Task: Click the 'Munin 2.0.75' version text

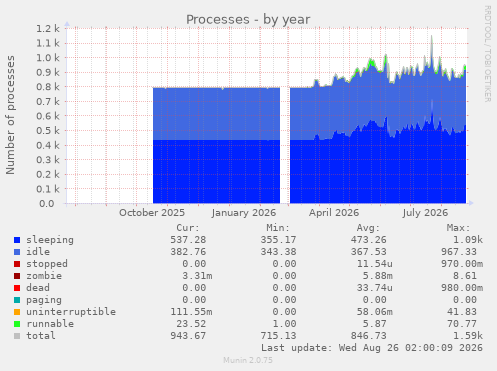Action: pyautogui.click(x=248, y=360)
